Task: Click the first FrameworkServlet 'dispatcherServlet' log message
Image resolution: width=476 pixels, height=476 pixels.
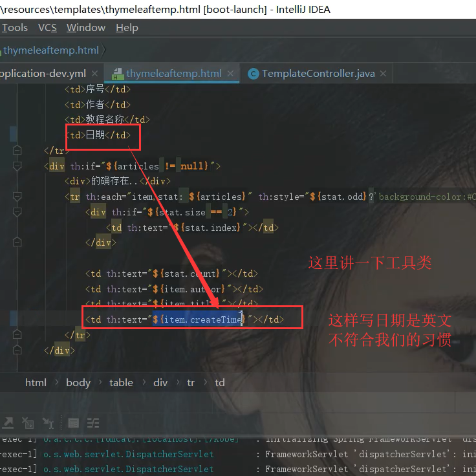Action: coord(371,454)
